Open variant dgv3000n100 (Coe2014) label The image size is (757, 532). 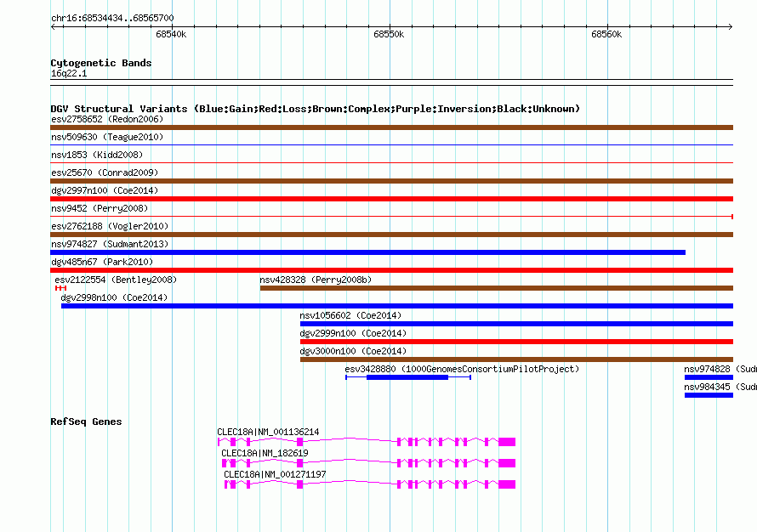(353, 351)
